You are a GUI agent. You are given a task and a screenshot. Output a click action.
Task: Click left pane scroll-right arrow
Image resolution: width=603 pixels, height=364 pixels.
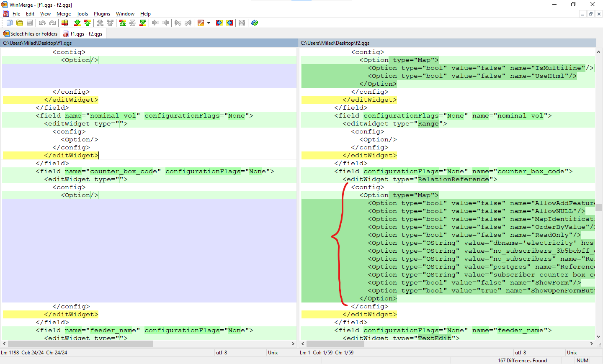click(x=293, y=343)
